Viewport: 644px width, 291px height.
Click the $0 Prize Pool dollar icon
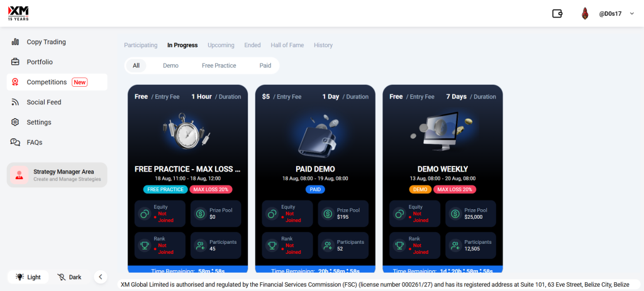[x=200, y=214]
